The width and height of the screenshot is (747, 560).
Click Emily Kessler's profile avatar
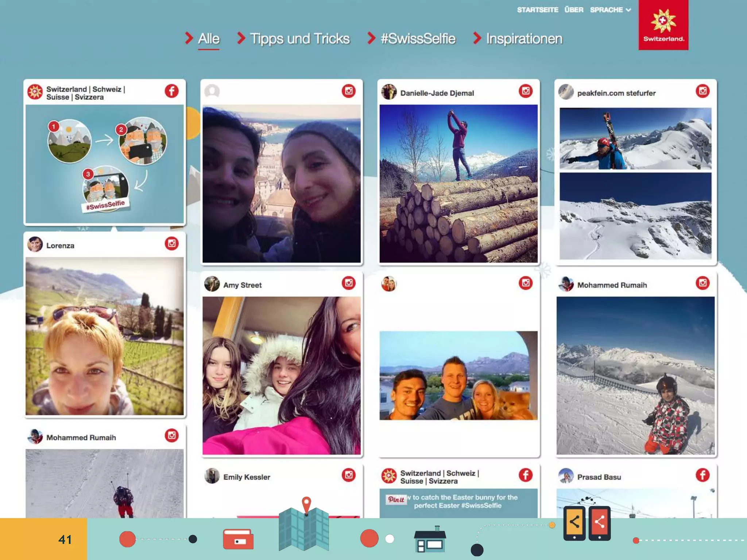212,476
